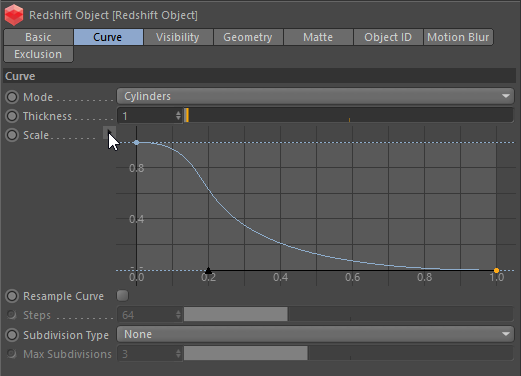Toggle the Scale keyframe circle icon

[12, 135]
